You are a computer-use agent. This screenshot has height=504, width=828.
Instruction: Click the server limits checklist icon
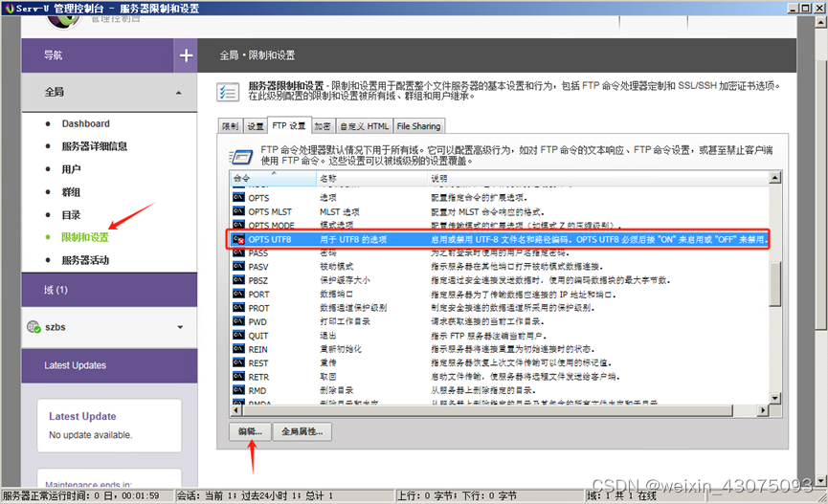point(228,92)
